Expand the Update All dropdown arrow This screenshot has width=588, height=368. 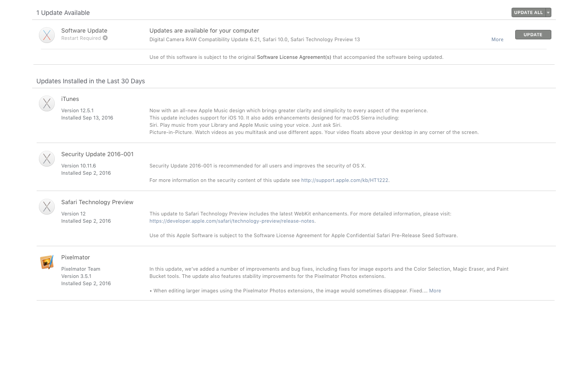[548, 13]
